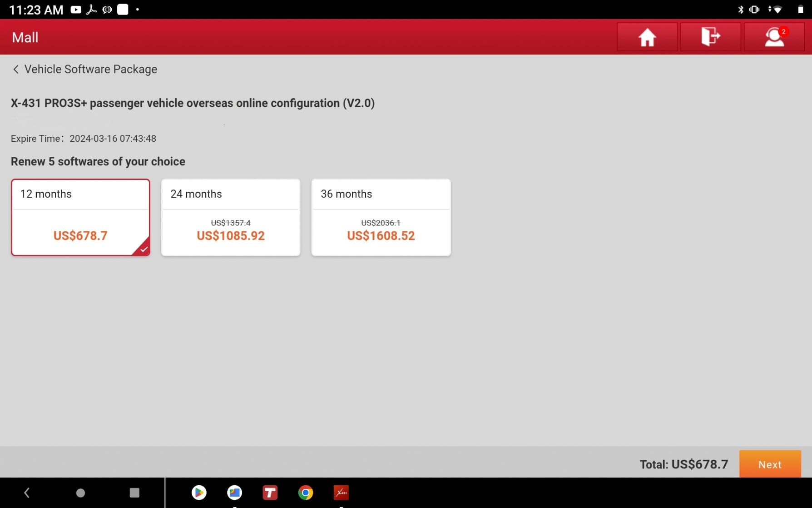Launch Google Play Store from taskbar
Screen dimensions: 812x508
[x=199, y=493]
